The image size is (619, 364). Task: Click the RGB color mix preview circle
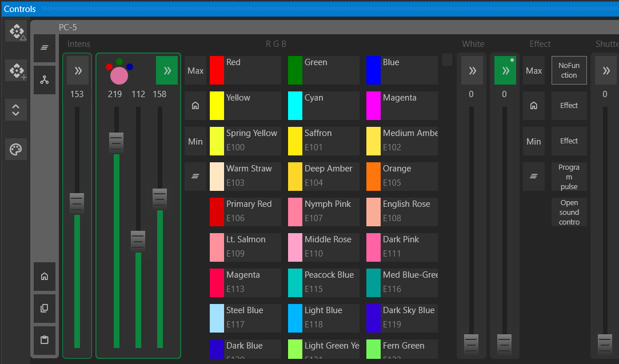119,75
